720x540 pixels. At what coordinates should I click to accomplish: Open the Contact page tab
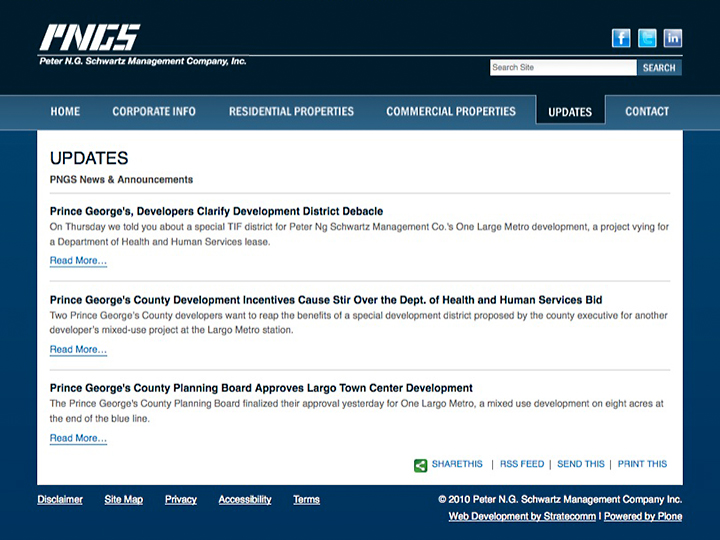(x=647, y=111)
